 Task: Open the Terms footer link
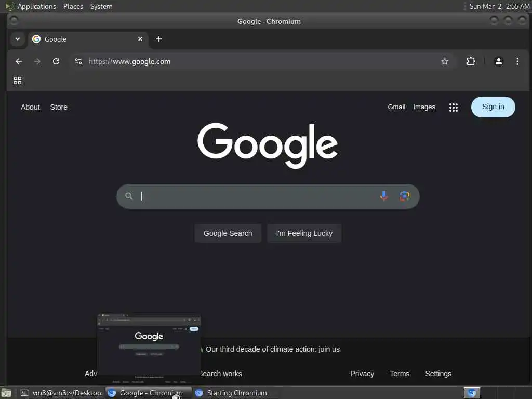(x=400, y=374)
